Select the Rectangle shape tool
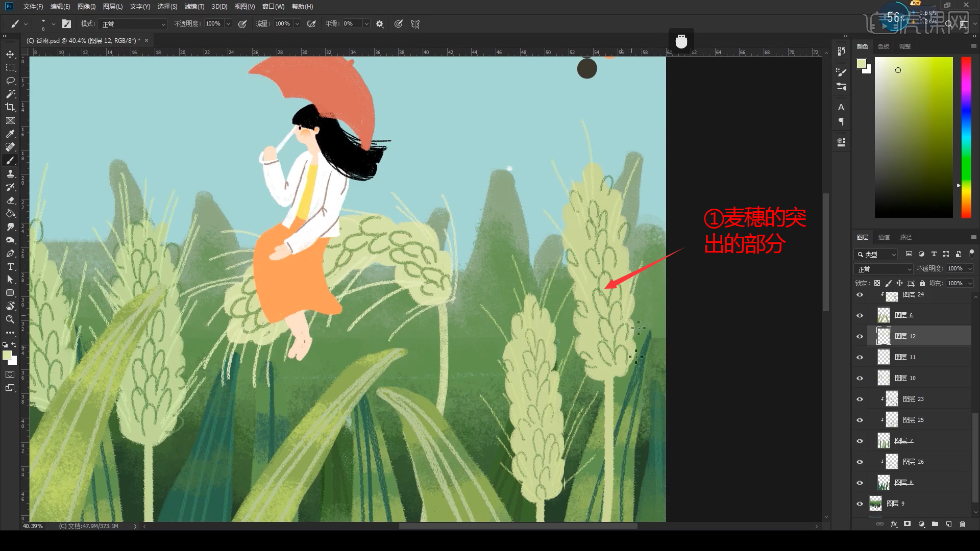Image resolution: width=980 pixels, height=551 pixels. pyautogui.click(x=10, y=293)
